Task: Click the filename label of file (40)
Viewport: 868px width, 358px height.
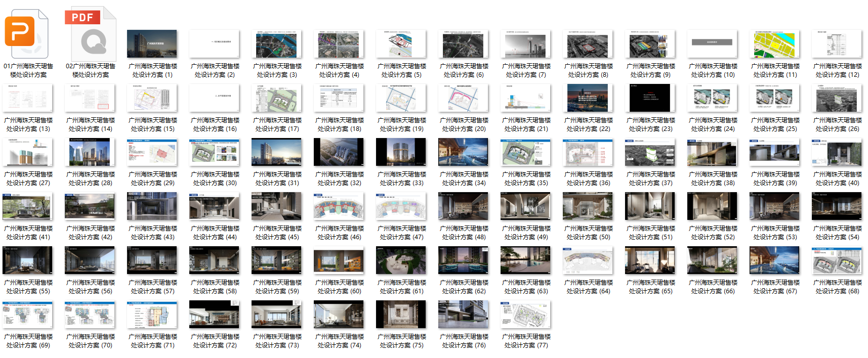Action: click(838, 178)
